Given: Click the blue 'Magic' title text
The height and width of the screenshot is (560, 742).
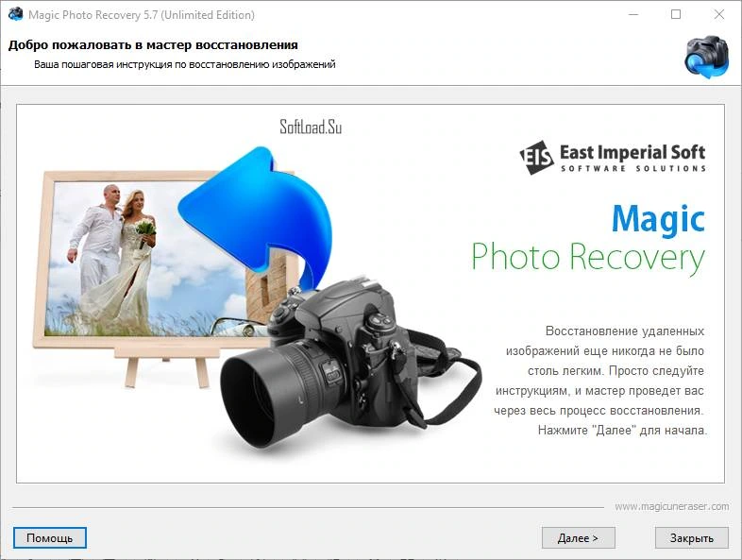Looking at the screenshot, I should [x=658, y=220].
